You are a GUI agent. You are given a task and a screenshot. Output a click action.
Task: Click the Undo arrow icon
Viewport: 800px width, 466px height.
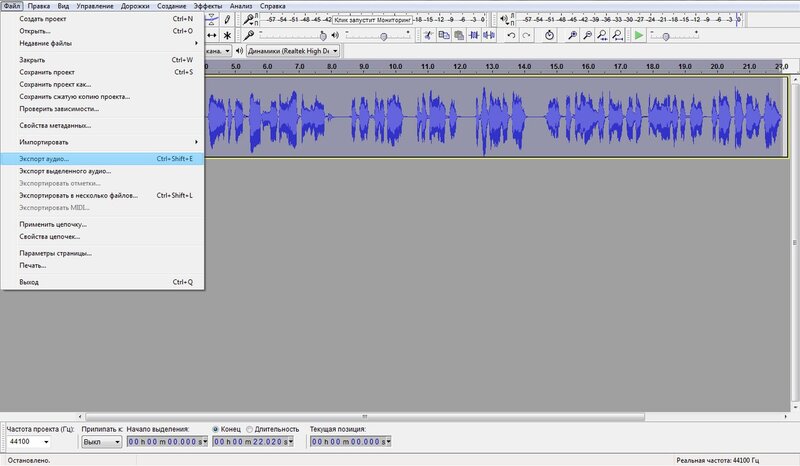pos(512,35)
